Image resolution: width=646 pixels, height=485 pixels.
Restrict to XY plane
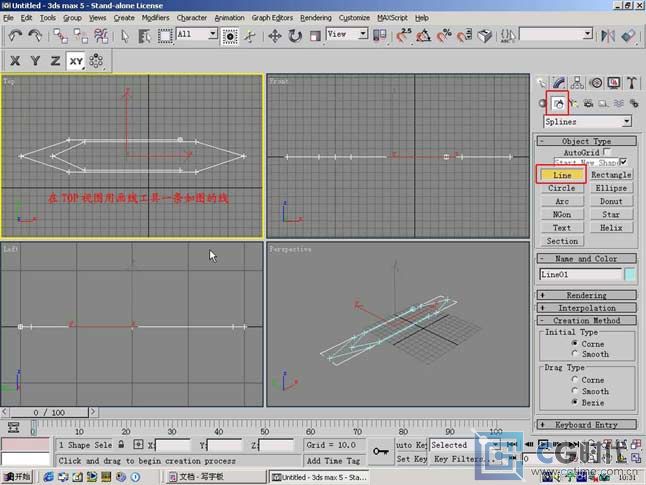click(x=76, y=61)
